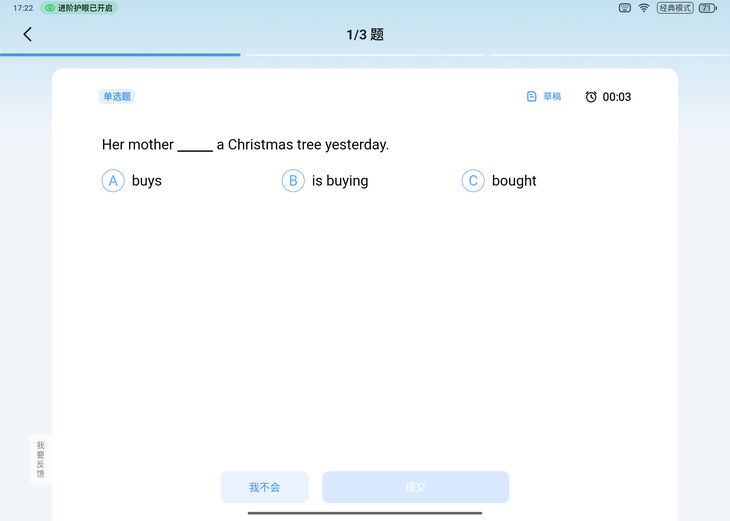Click the question sentence about Christmas tree
Image resolution: width=730 pixels, height=521 pixels.
pos(245,145)
